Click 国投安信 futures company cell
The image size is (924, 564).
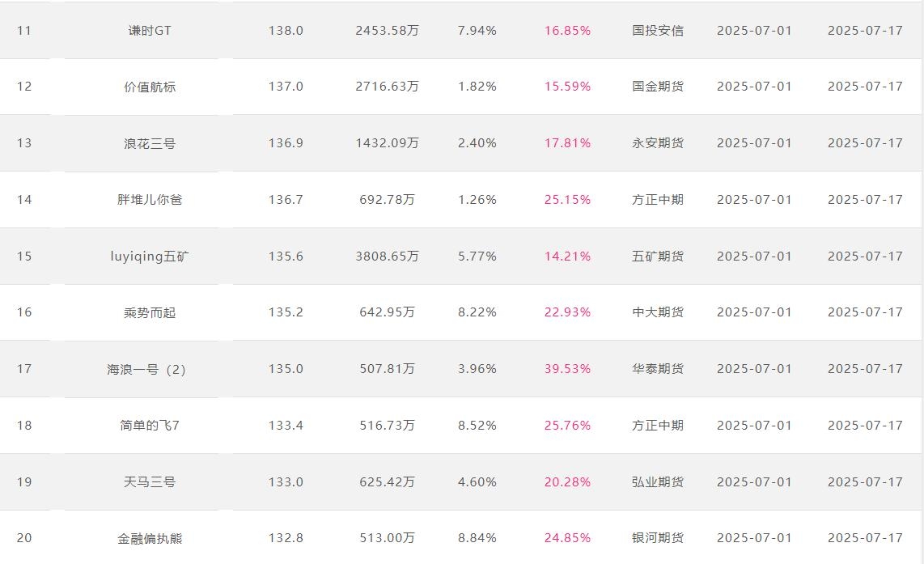(658, 31)
